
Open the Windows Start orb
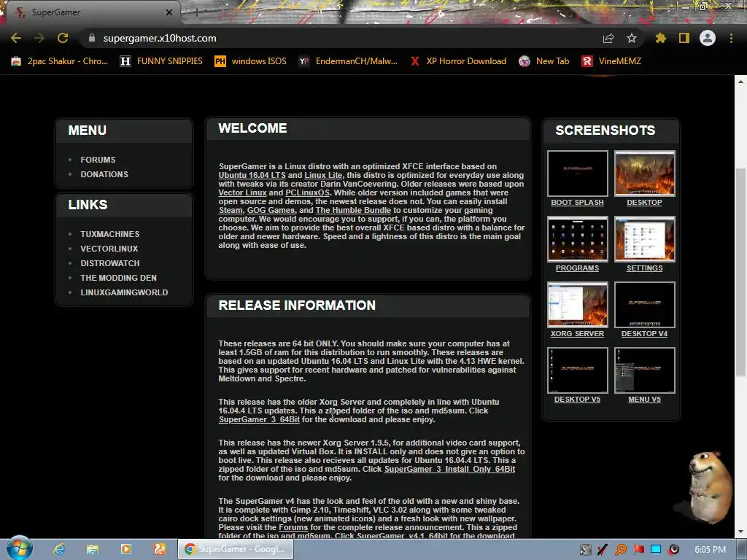click(x=19, y=548)
